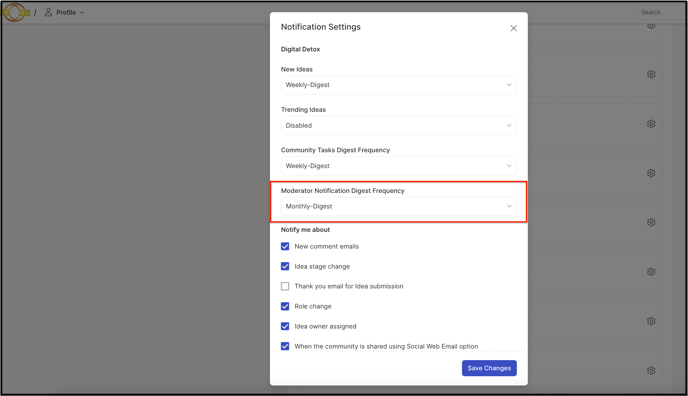
Task: Uncheck Idea stage change checkbox
Action: click(285, 266)
